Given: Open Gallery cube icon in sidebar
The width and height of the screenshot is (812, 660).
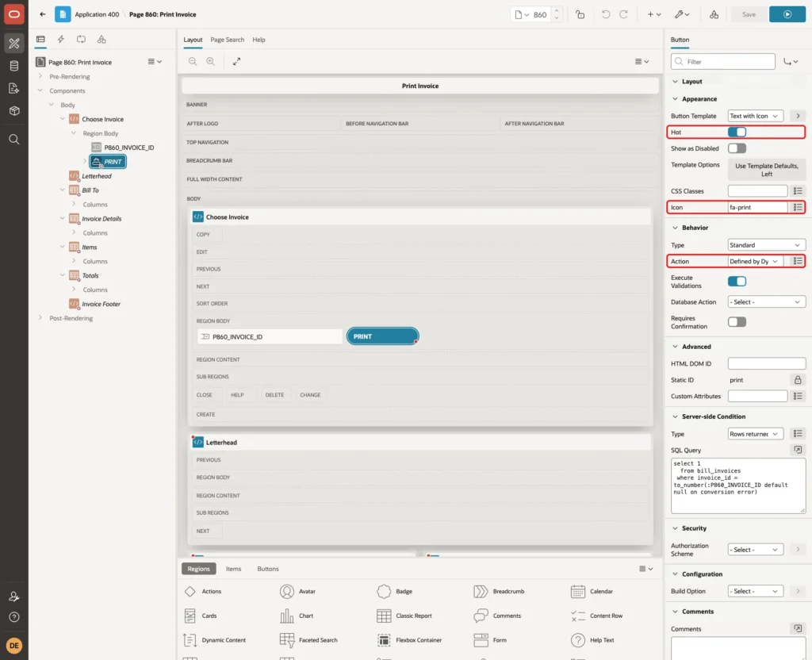Looking at the screenshot, I should click(x=14, y=110).
